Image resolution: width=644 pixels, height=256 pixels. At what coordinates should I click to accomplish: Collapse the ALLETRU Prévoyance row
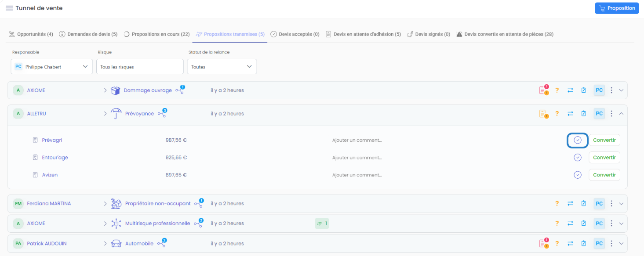click(621, 114)
